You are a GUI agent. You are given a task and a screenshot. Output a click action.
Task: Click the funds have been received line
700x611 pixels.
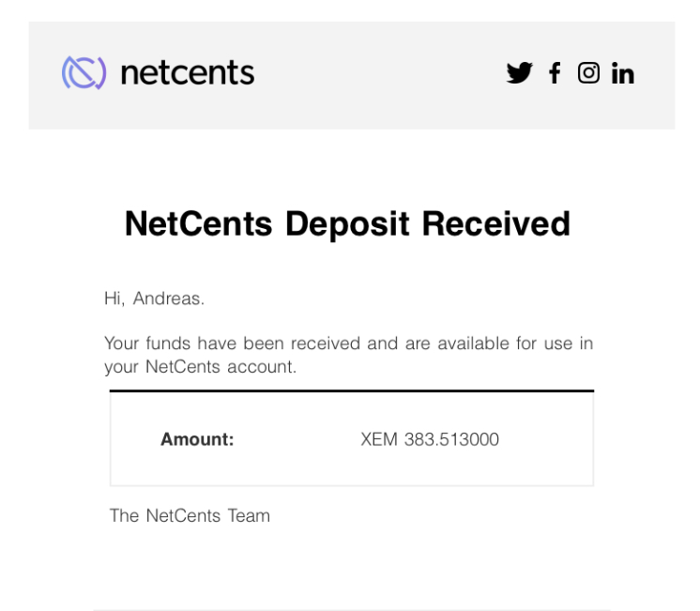348,344
